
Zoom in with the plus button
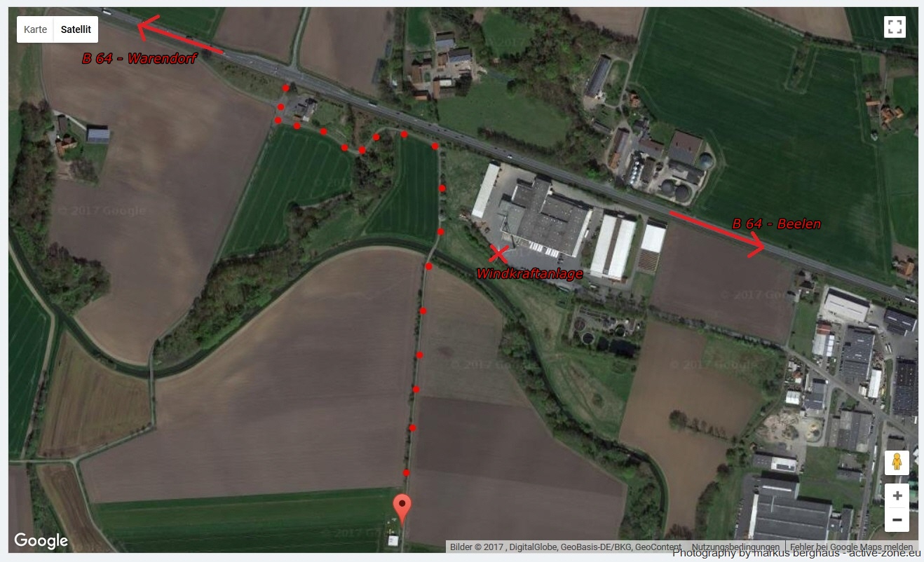coord(897,495)
